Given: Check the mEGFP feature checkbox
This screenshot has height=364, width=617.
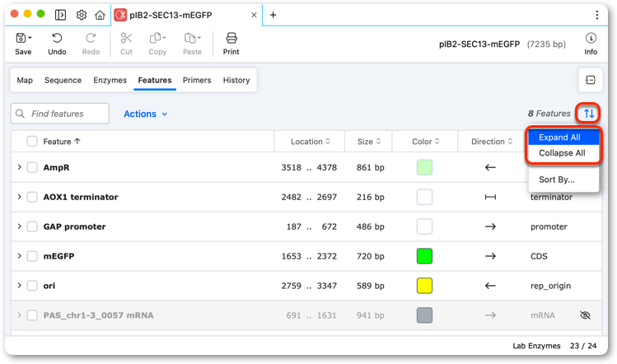Looking at the screenshot, I should coord(32,256).
